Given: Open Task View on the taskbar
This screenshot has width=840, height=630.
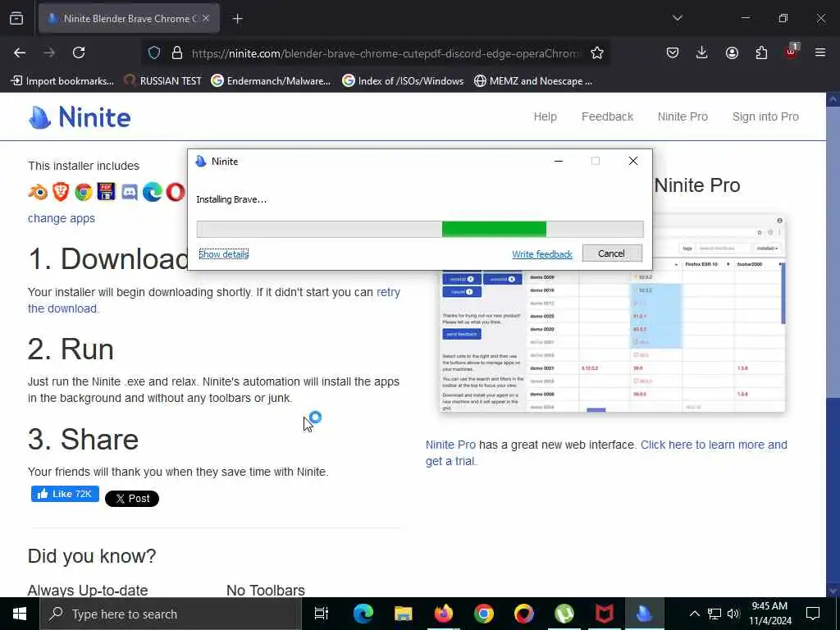Looking at the screenshot, I should [322, 614].
